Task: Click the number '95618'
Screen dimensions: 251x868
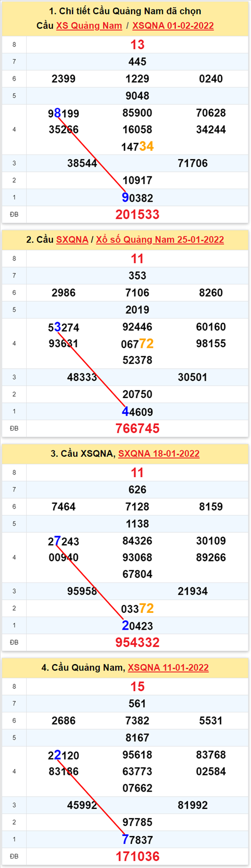Action: [x=138, y=755]
